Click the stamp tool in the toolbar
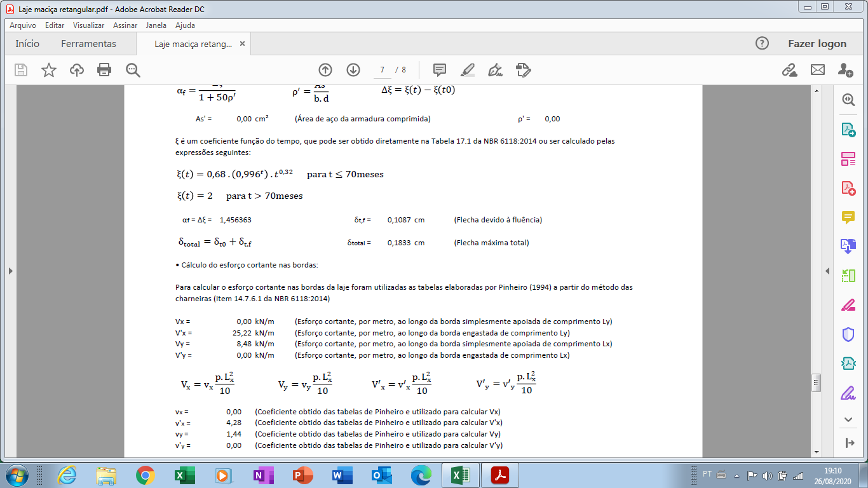The width and height of the screenshot is (868, 488). (523, 70)
